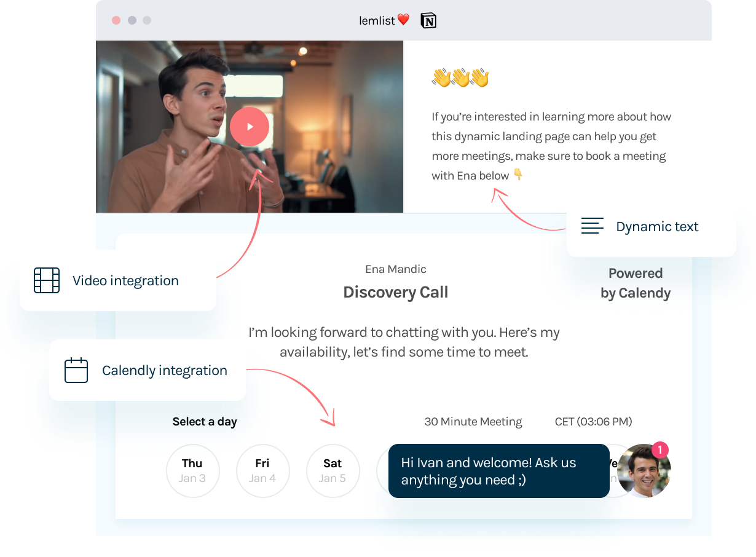756x557 pixels.
Task: Click the Dynamic text label
Action: click(x=657, y=226)
